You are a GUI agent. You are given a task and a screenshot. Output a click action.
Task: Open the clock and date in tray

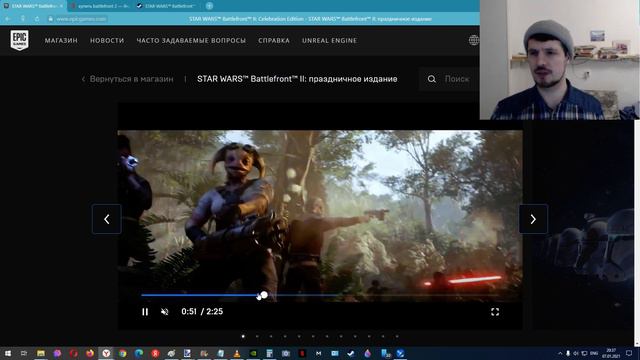tap(611, 353)
